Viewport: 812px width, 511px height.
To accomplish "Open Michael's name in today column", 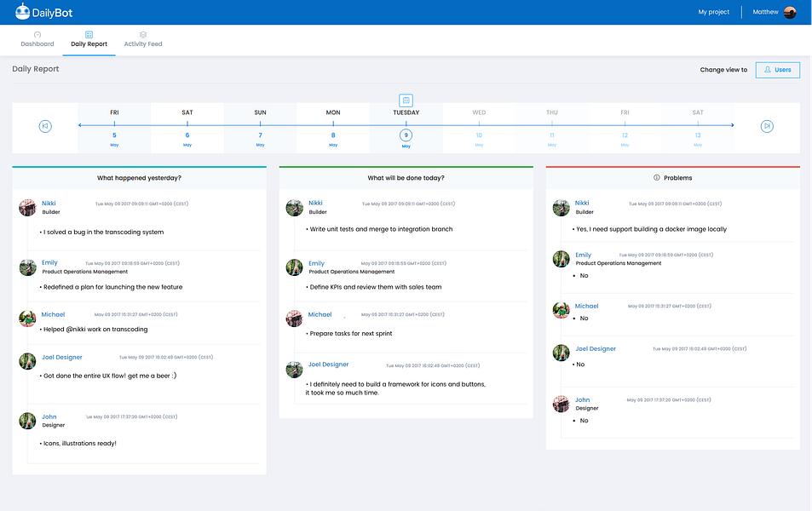I will coord(320,315).
